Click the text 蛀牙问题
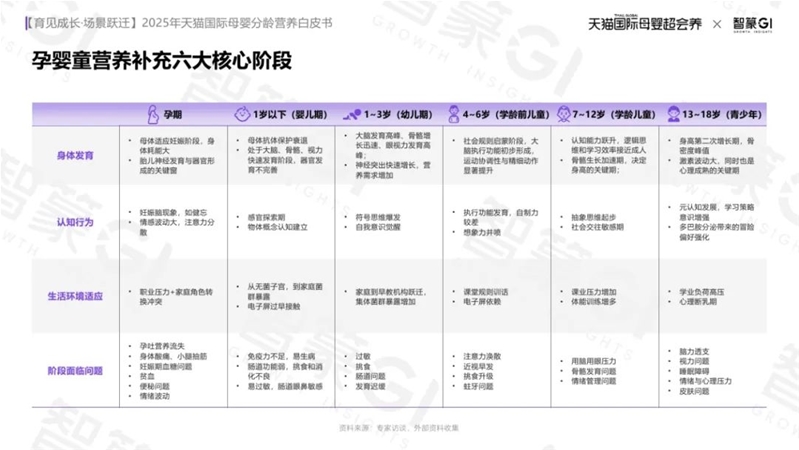This screenshot has height=450, width=799. (x=478, y=386)
